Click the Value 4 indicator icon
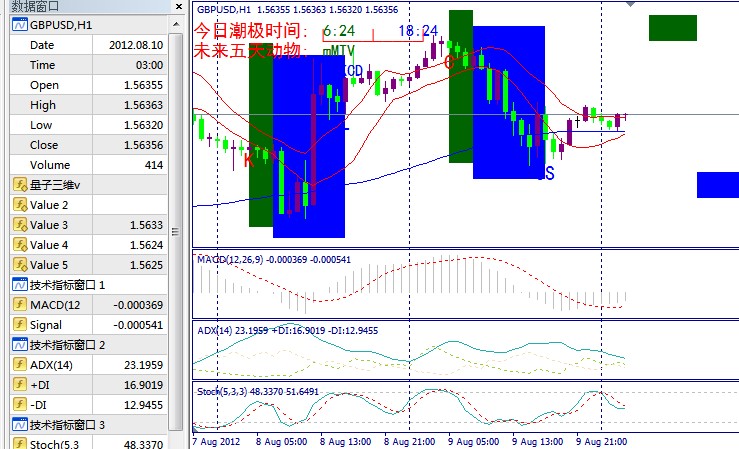This screenshot has height=449, width=739. point(20,245)
